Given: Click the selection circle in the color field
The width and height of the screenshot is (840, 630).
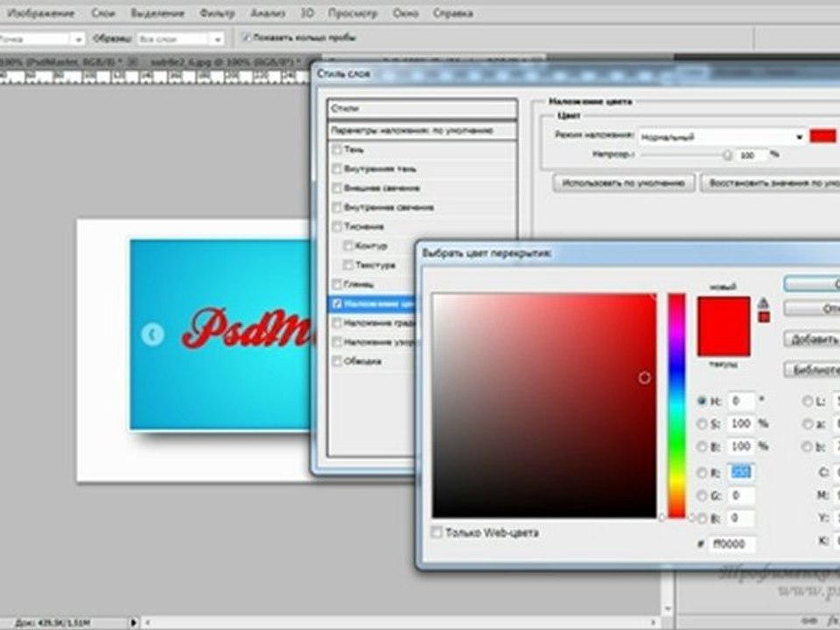Looking at the screenshot, I should tap(645, 378).
